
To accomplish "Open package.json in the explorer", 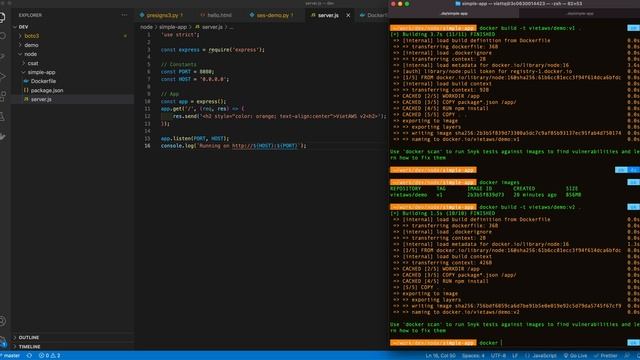I will [x=47, y=90].
